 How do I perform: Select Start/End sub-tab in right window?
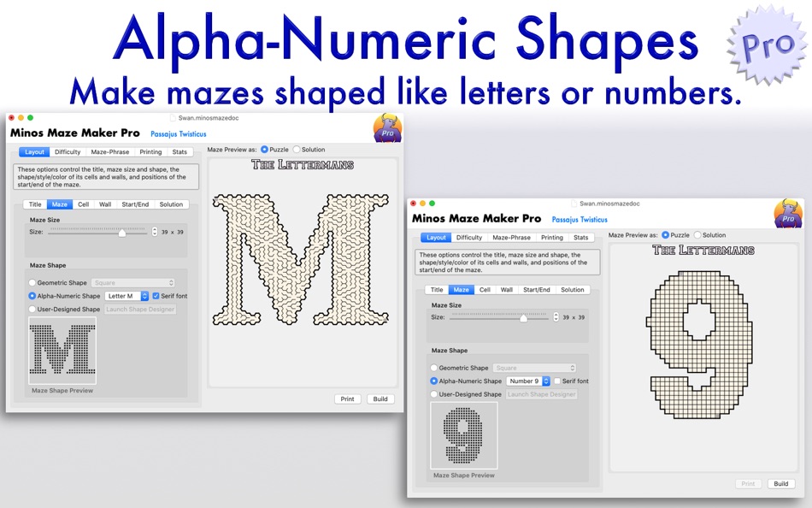point(537,290)
